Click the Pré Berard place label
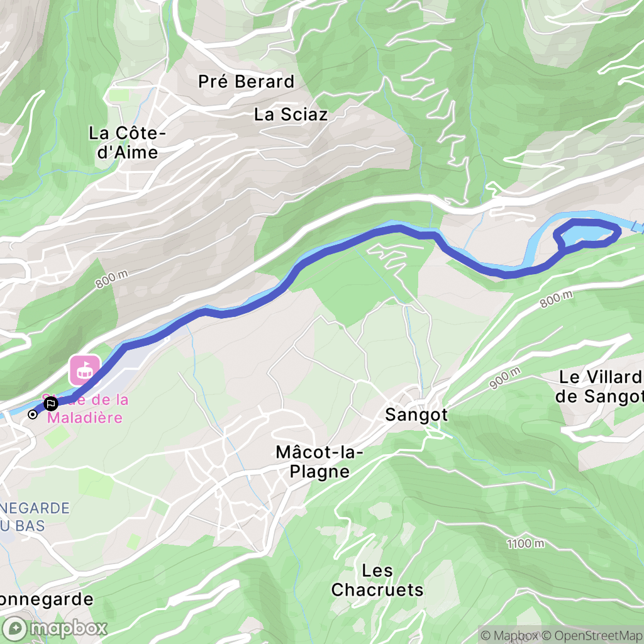This screenshot has height=644, width=644. [x=246, y=81]
